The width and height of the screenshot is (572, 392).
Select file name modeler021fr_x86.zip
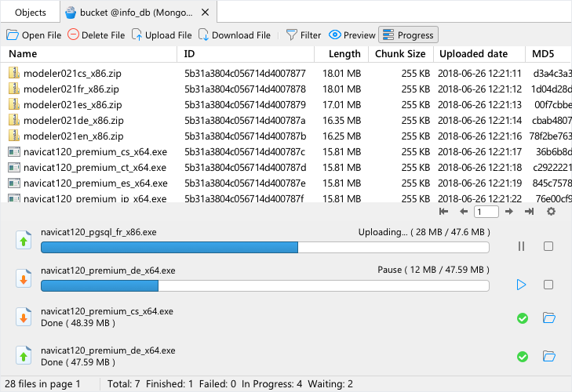71,89
